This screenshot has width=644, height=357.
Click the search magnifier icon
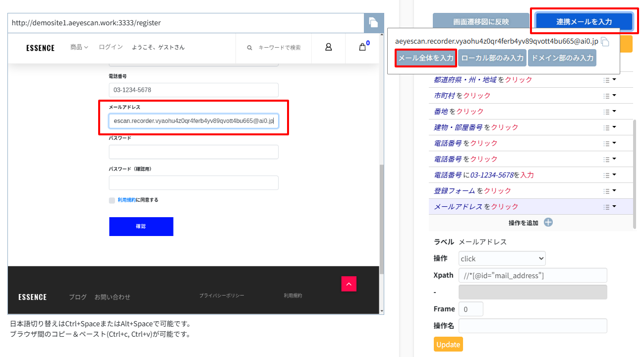click(250, 48)
